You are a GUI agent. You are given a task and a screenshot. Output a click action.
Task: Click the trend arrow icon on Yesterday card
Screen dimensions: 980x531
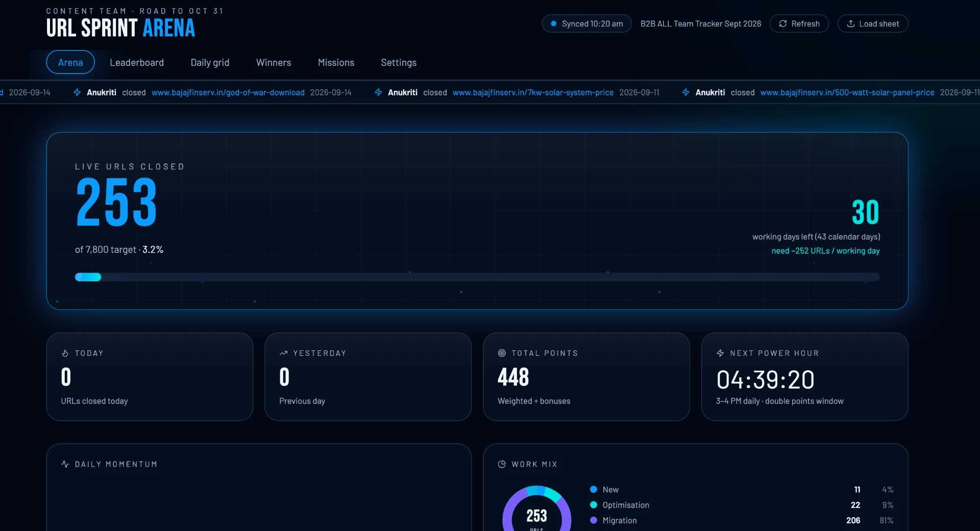283,353
